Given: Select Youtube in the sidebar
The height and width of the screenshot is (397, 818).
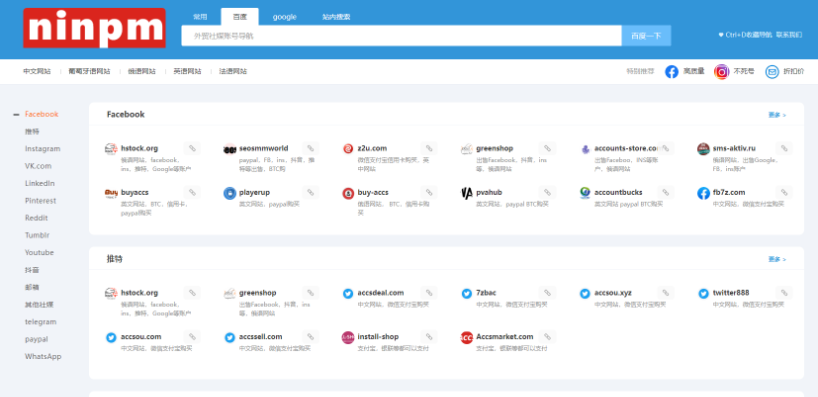Looking at the screenshot, I should 39,252.
